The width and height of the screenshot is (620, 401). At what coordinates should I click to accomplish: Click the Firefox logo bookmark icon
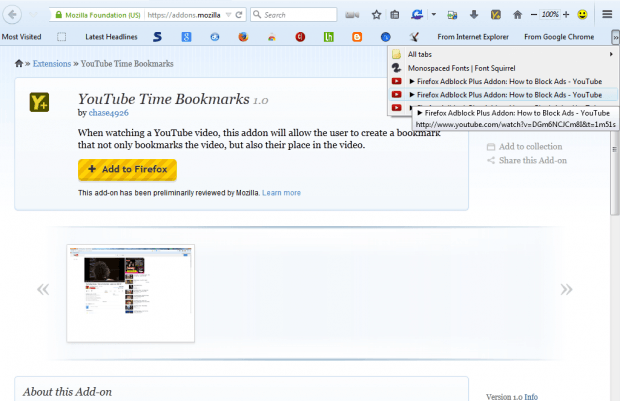coord(243,37)
